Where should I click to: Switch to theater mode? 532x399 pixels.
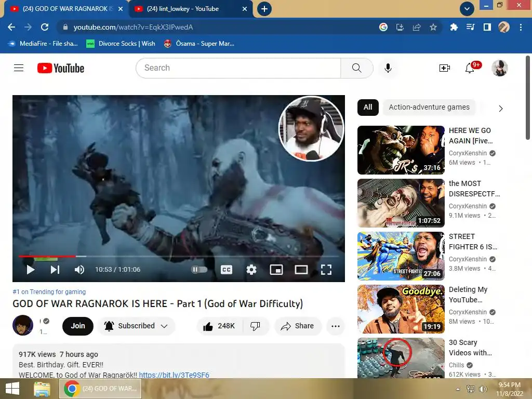coord(301,270)
